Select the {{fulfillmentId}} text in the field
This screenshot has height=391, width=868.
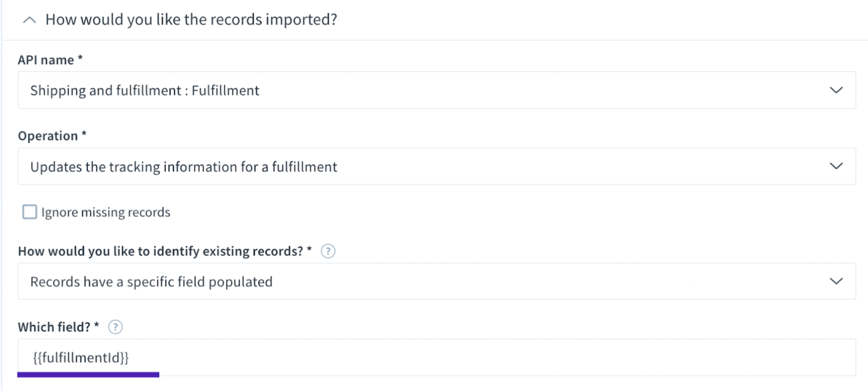pyautogui.click(x=81, y=357)
